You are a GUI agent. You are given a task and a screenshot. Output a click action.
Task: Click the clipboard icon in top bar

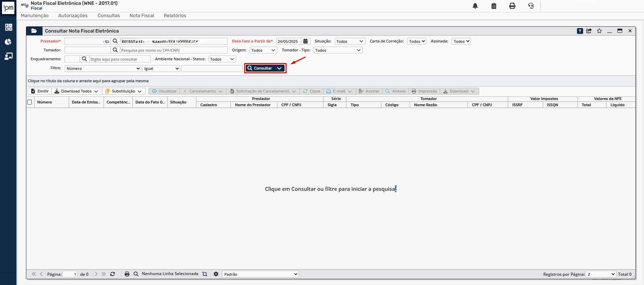[x=494, y=6]
